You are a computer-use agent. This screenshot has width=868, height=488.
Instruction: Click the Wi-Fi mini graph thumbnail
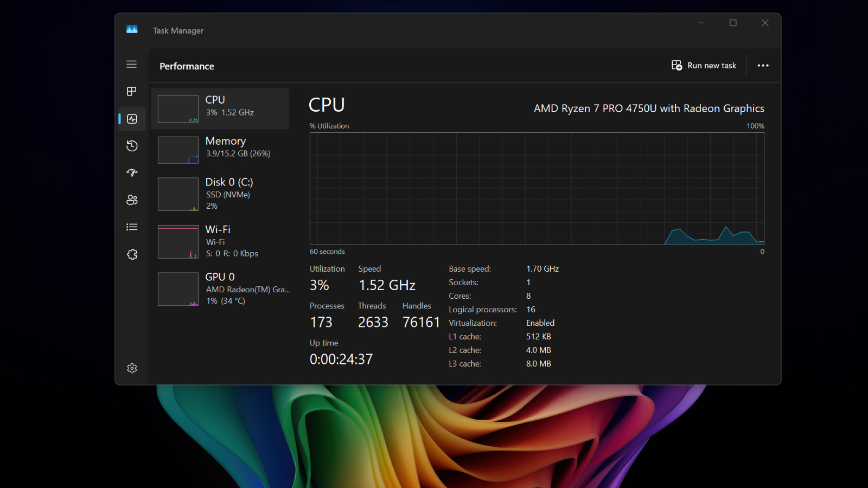pyautogui.click(x=178, y=242)
